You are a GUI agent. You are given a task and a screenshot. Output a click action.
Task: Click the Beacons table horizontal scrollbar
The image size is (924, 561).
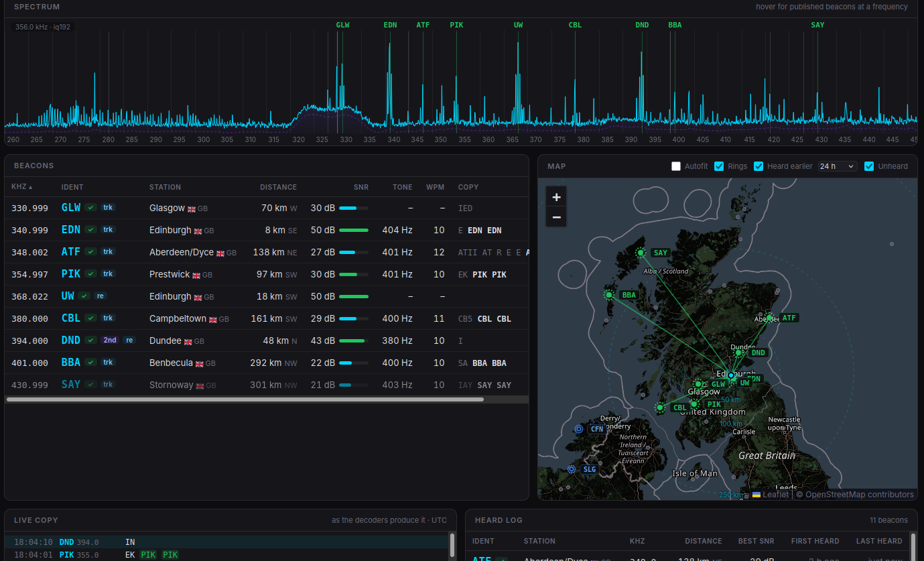[x=245, y=399]
